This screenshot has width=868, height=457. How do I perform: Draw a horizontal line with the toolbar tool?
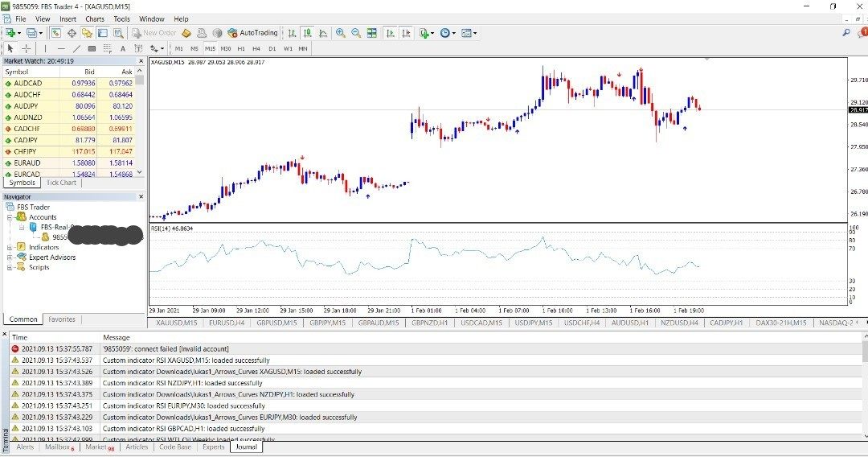point(61,48)
